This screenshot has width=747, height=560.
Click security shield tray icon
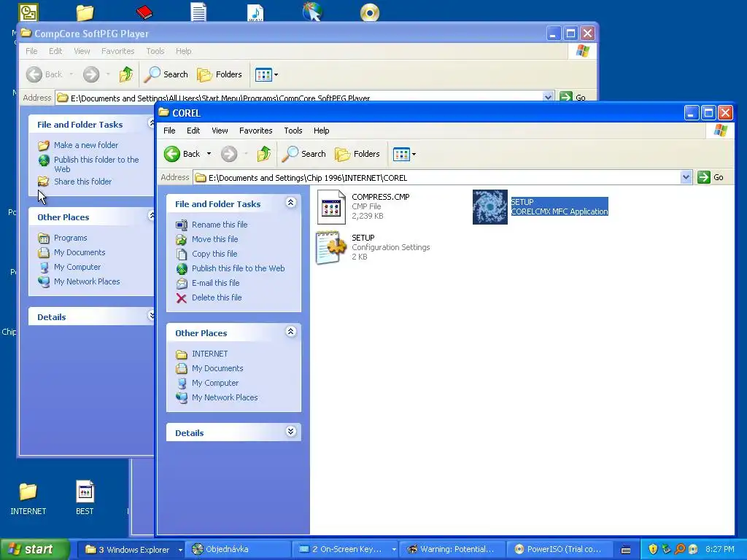(x=653, y=549)
